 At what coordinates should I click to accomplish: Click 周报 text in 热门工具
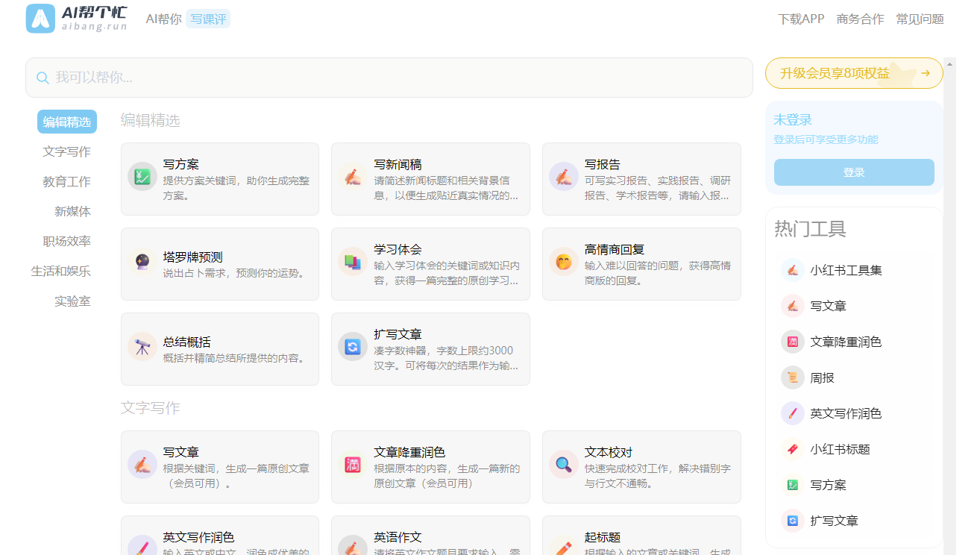coord(823,377)
